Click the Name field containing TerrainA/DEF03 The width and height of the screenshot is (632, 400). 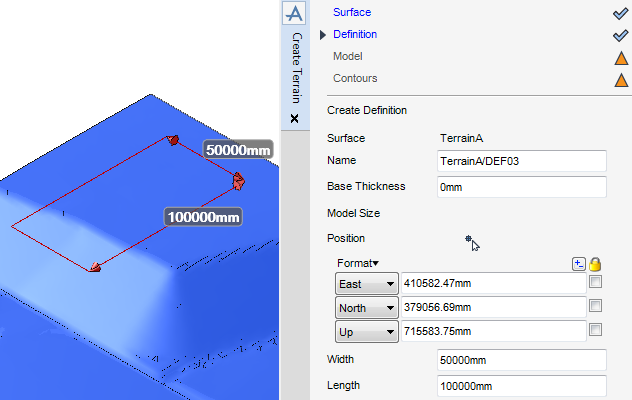(x=521, y=161)
